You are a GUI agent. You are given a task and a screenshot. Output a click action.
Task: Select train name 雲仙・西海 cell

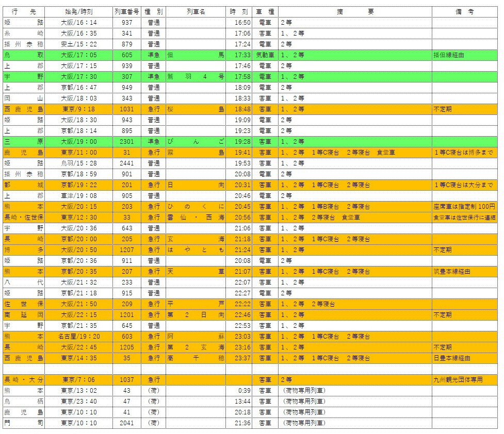tap(196, 218)
